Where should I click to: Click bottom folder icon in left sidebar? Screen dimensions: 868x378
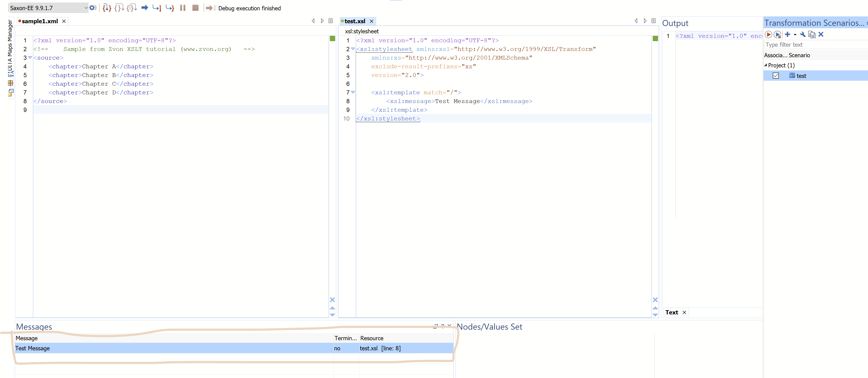pos(11,93)
